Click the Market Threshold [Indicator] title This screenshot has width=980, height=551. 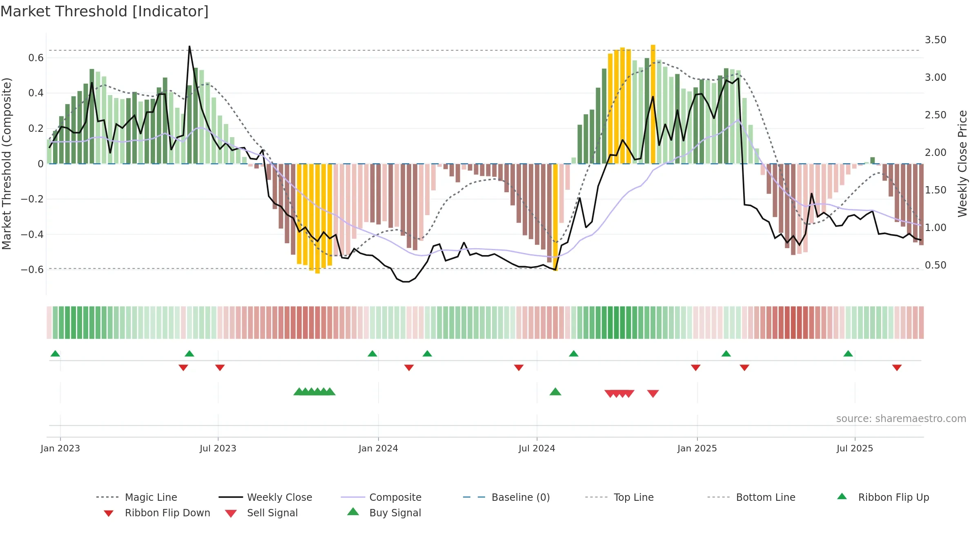105,11
